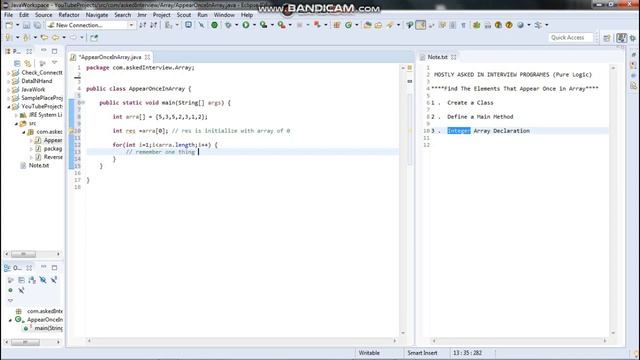Expand the Check_Connect project
The height and width of the screenshot is (360, 640).
pos(9,73)
